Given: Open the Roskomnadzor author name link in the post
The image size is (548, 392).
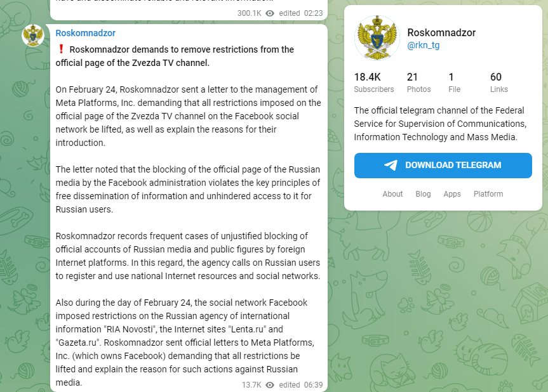Looking at the screenshot, I should coord(85,33).
